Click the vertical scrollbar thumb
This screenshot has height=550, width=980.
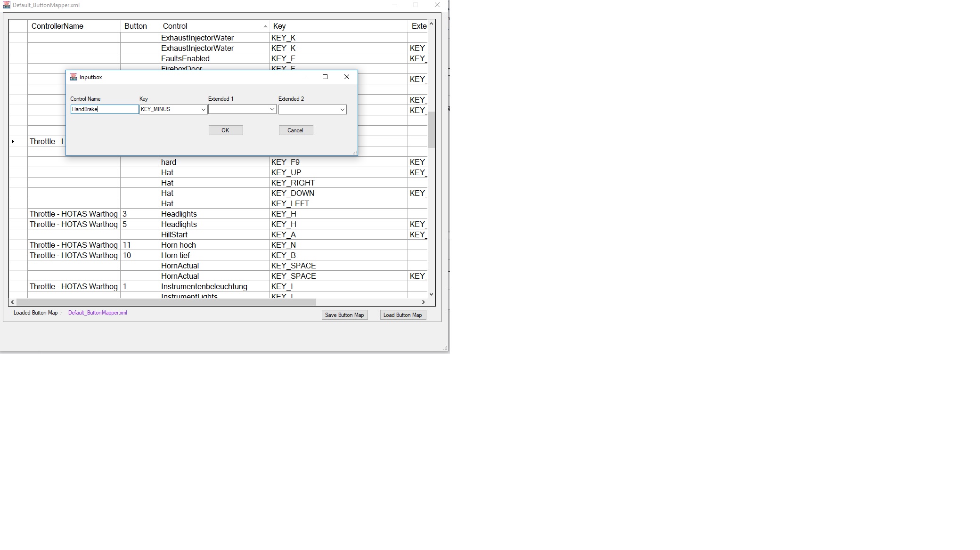pyautogui.click(x=431, y=129)
